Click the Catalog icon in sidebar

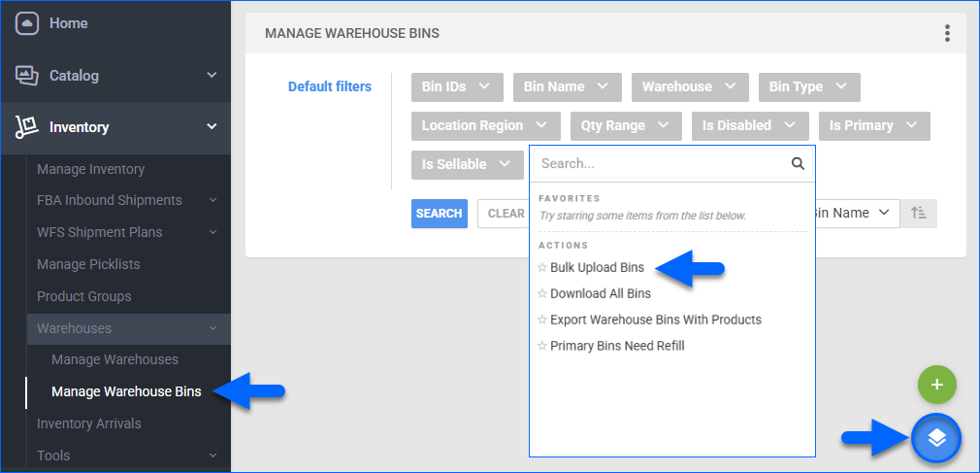pyautogui.click(x=27, y=76)
